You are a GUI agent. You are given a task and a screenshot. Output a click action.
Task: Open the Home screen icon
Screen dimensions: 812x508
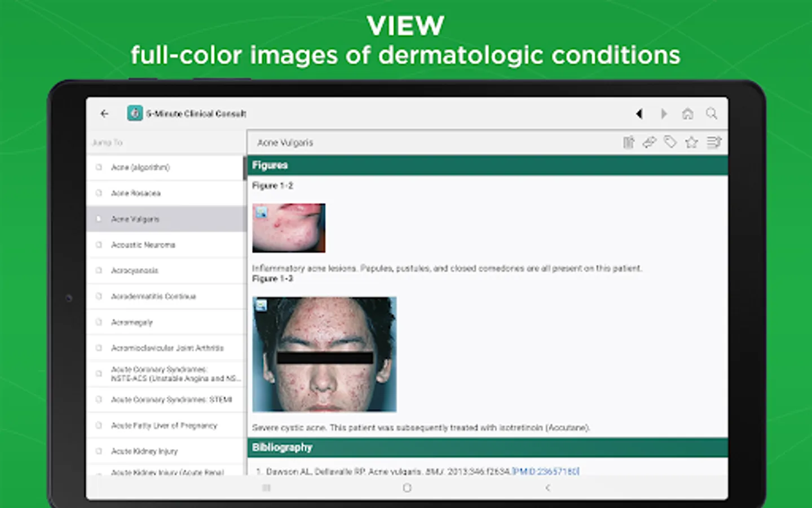[687, 113]
